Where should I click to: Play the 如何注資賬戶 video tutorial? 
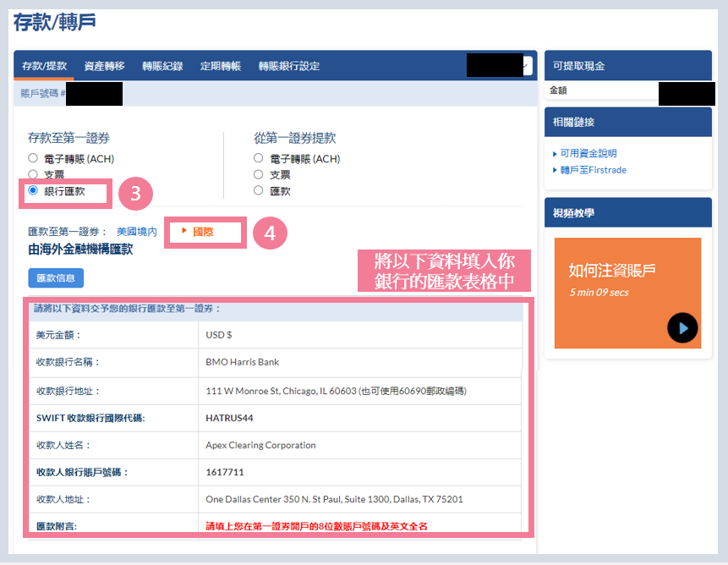click(682, 328)
